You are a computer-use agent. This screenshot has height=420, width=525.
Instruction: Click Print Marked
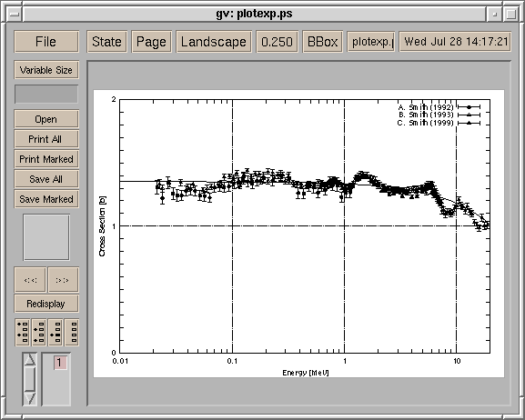pyautogui.click(x=46, y=159)
